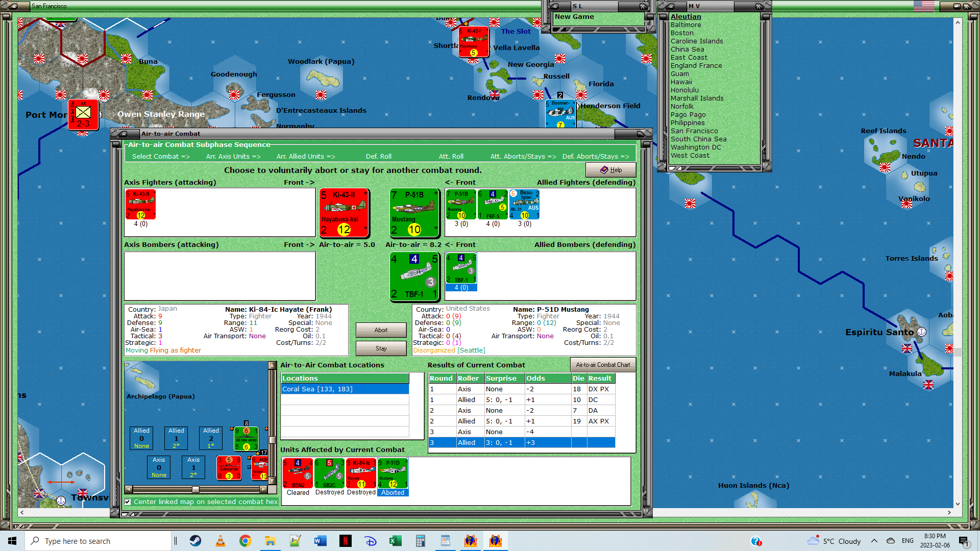
Task: Open the Air-to-air Combat Chart
Action: 603,365
